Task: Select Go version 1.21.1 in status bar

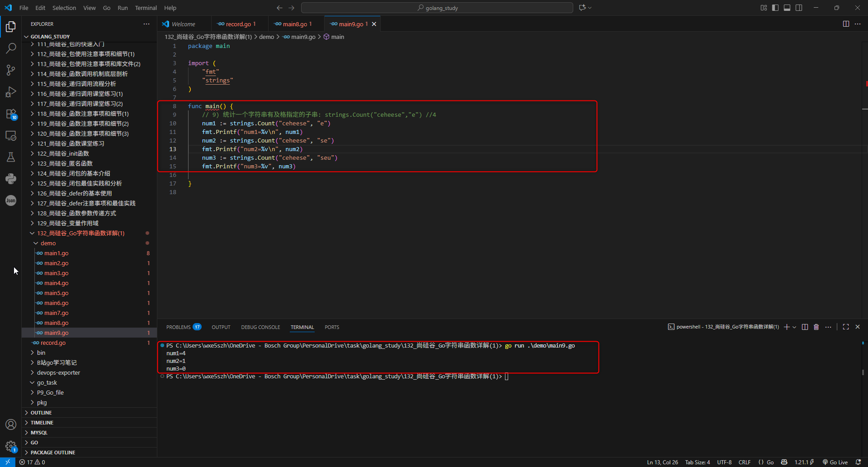Action: click(804, 462)
